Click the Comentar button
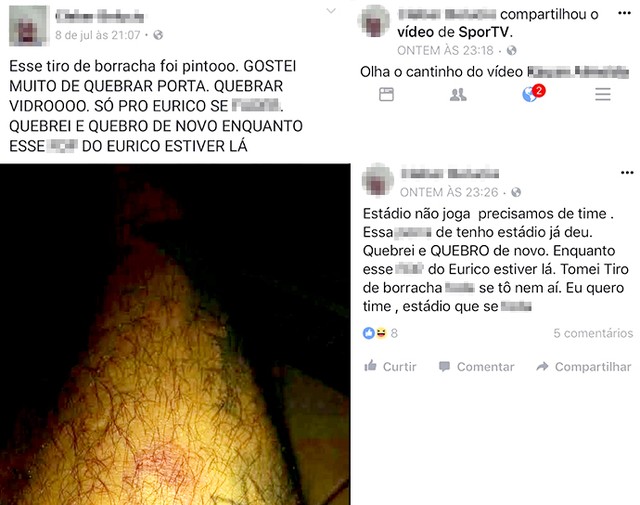 476,367
